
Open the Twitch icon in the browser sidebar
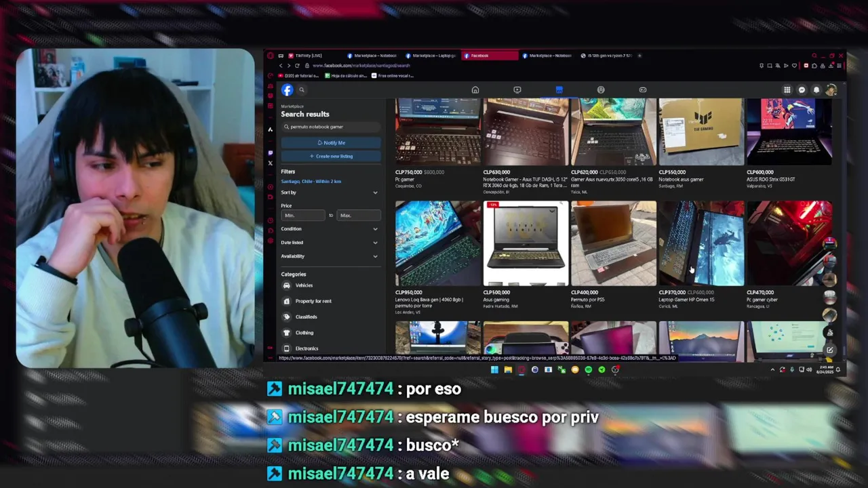point(271,152)
